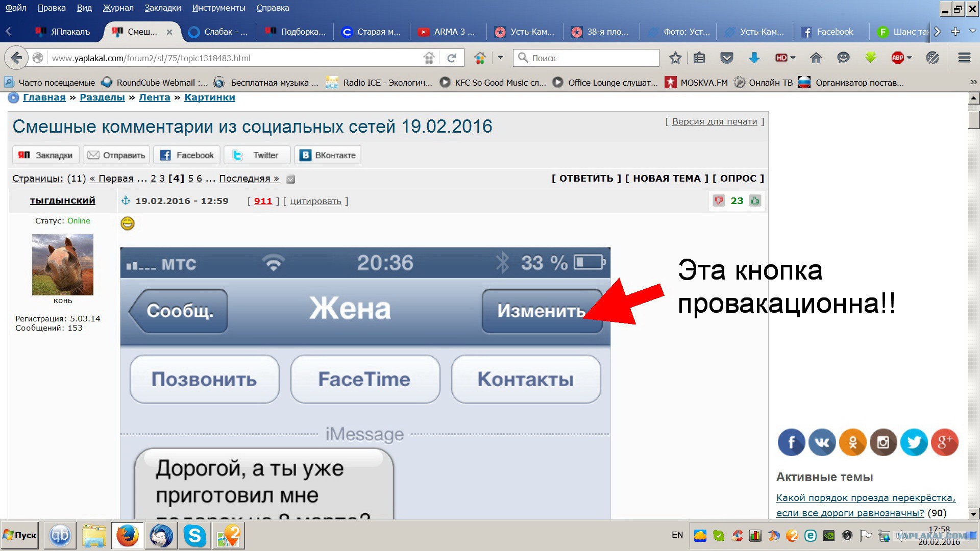980x551 pixels.
Task: Switch to the ARMA 3 tab
Action: [x=448, y=32]
